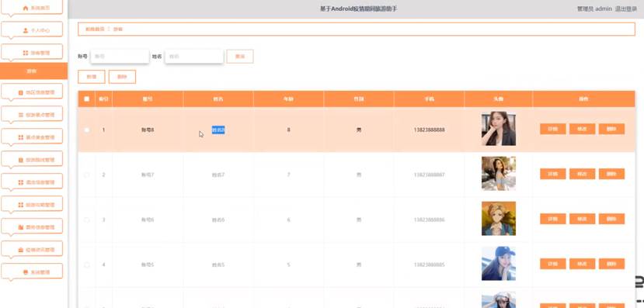Click the 姓名7 cell

click(218, 175)
